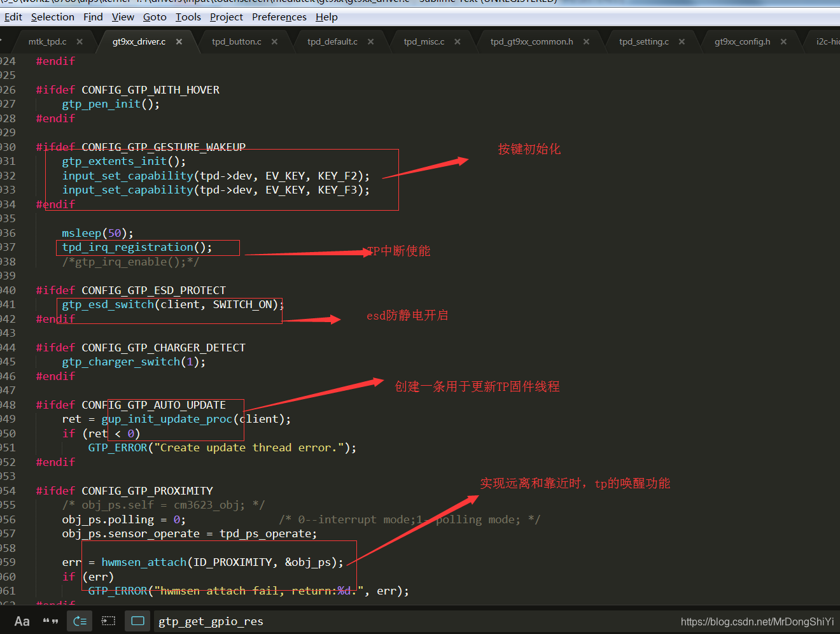Click on CONFIG_GTP_ESD_PROTECT macro
This screenshot has width=840, height=634.
point(153,290)
